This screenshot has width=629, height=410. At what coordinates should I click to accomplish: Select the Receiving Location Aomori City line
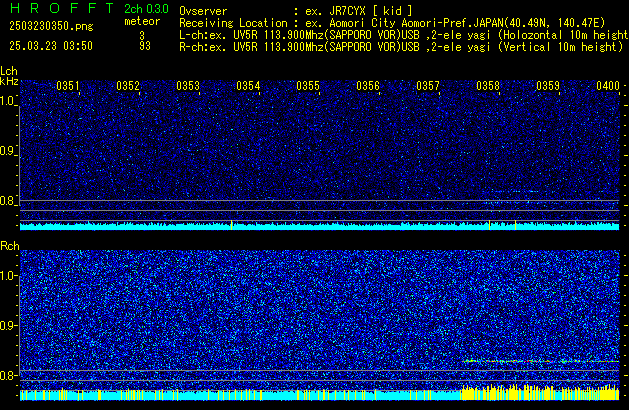pos(392,23)
